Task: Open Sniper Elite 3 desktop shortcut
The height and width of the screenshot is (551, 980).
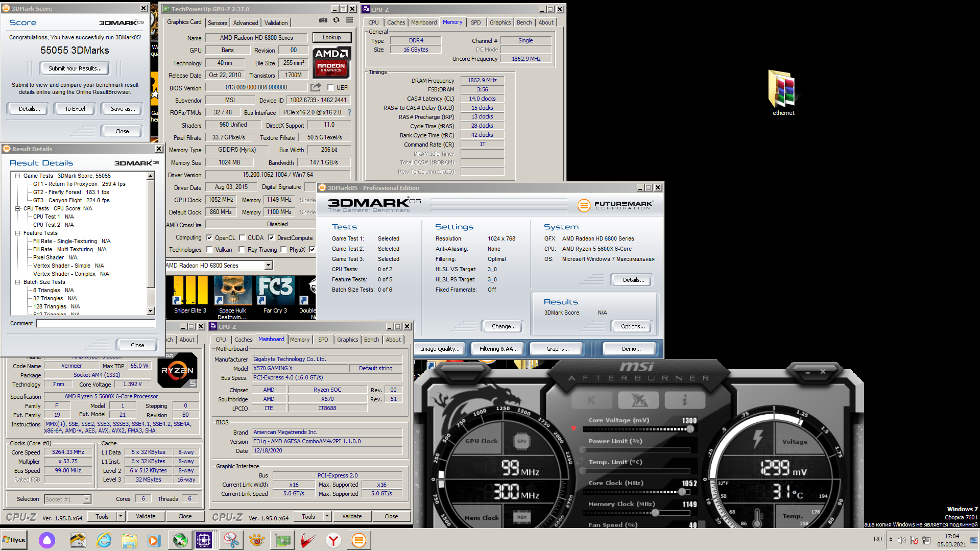Action: pyautogui.click(x=190, y=295)
